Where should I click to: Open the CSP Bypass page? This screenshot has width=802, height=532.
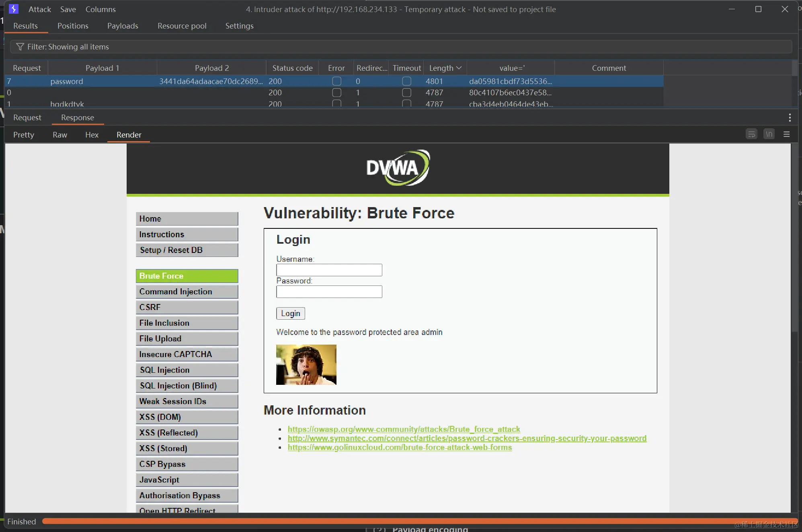click(187, 464)
